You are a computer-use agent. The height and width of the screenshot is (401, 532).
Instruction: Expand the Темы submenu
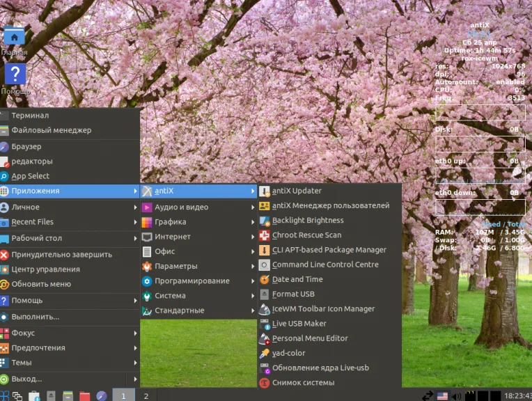pos(21,363)
